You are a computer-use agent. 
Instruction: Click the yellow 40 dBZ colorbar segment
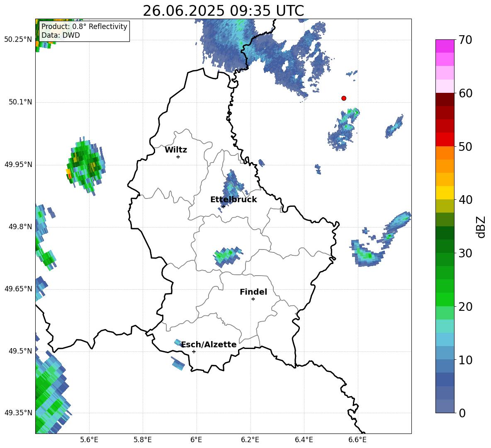[x=445, y=193]
